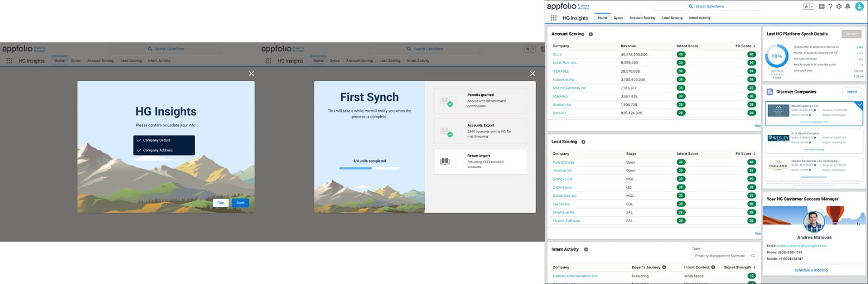Click the Return Import card in First Synch
The width and height of the screenshot is (868, 284).
(x=480, y=162)
